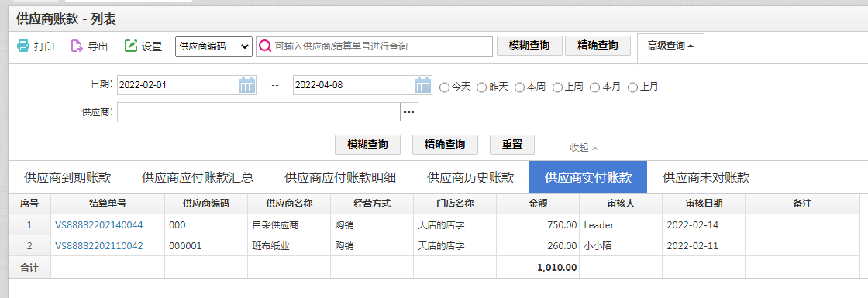Click the 经营方式 column header
Image resolution: width=868 pixels, height=298 pixels.
(372, 204)
